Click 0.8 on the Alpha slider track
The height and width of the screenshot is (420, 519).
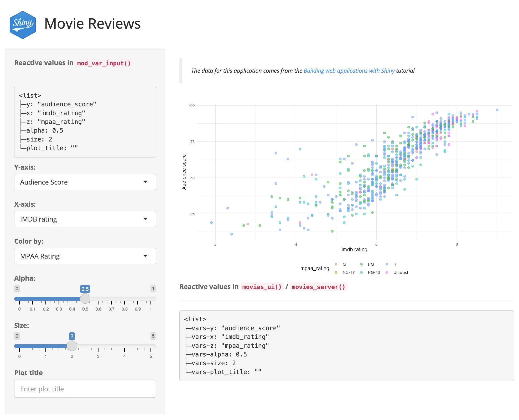pos(124,299)
